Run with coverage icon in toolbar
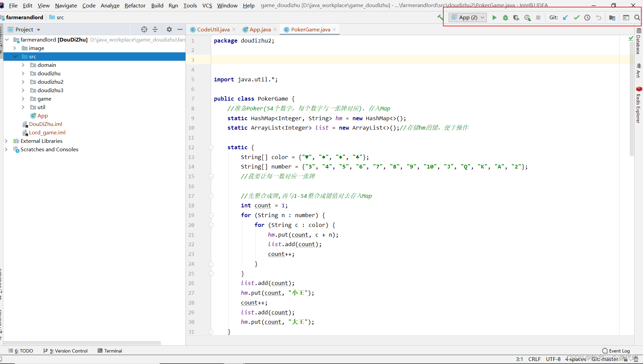 [516, 18]
